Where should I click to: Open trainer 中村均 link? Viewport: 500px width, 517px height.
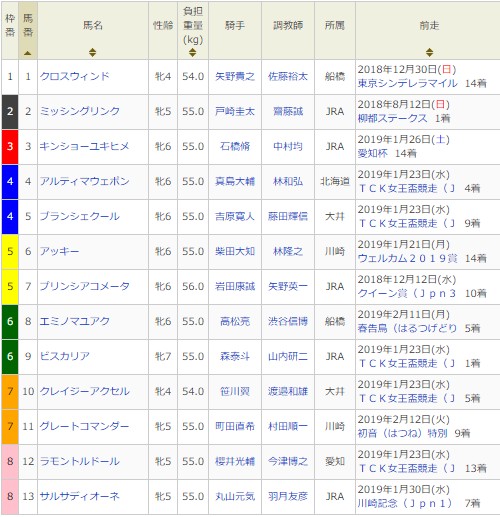(x=288, y=146)
